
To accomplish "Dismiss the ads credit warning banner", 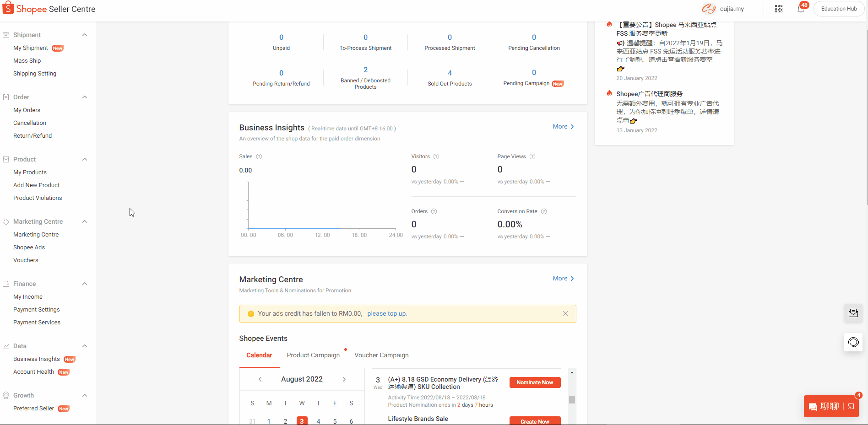I will (x=565, y=313).
